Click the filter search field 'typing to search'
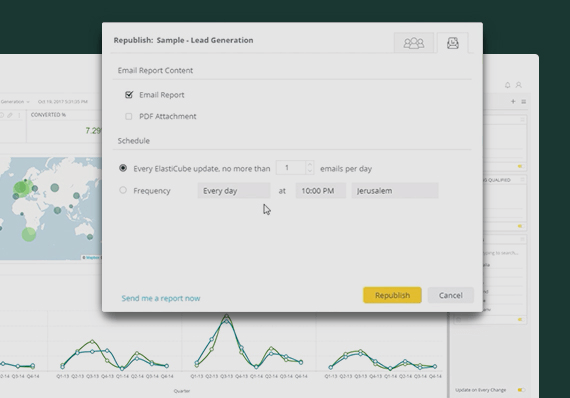The image size is (570, 398). (x=502, y=253)
